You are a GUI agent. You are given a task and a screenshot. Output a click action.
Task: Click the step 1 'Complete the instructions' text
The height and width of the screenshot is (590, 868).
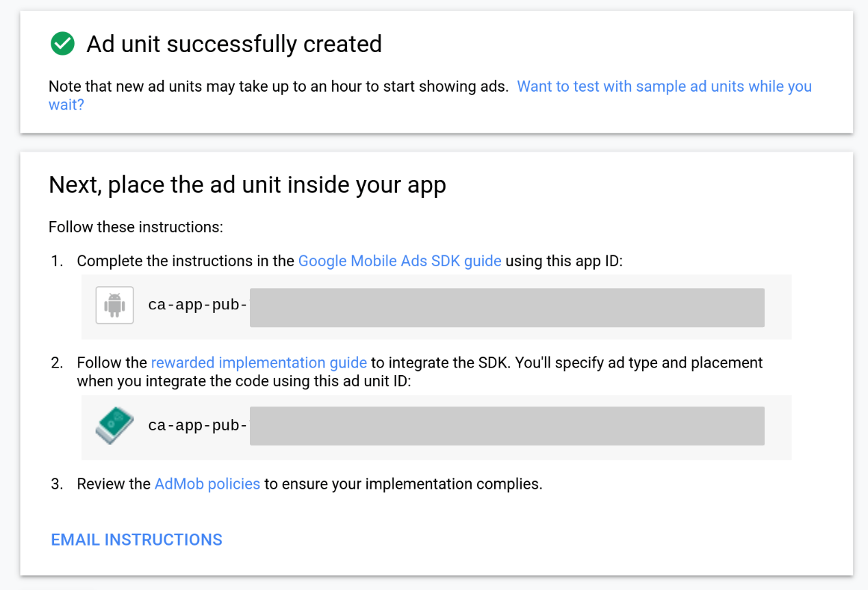pos(186,261)
